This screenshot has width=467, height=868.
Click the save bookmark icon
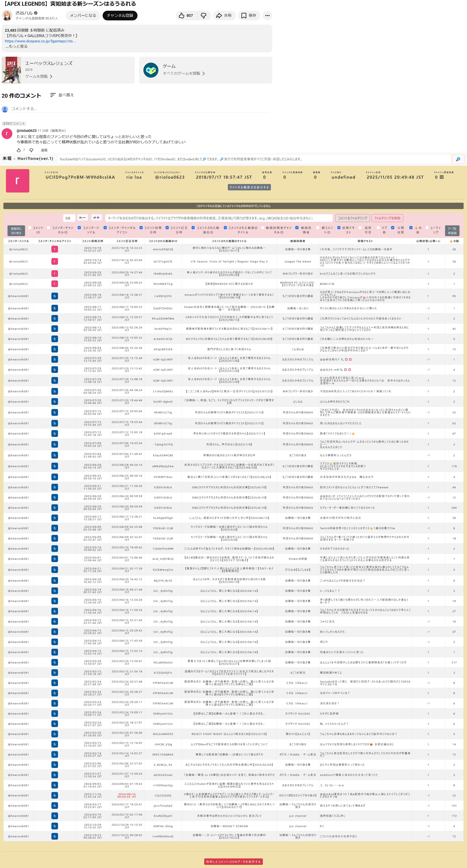(244, 16)
